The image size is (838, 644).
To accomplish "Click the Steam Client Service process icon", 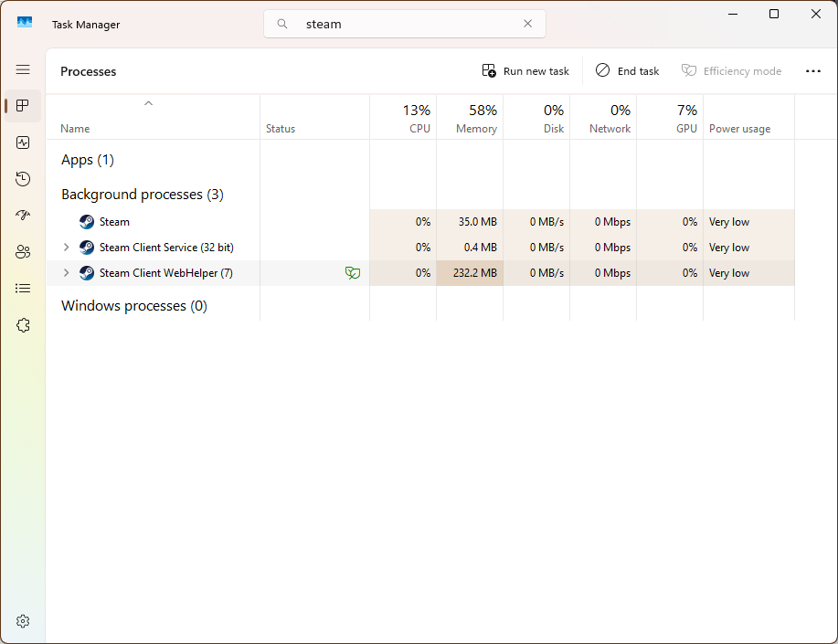I will (x=87, y=247).
